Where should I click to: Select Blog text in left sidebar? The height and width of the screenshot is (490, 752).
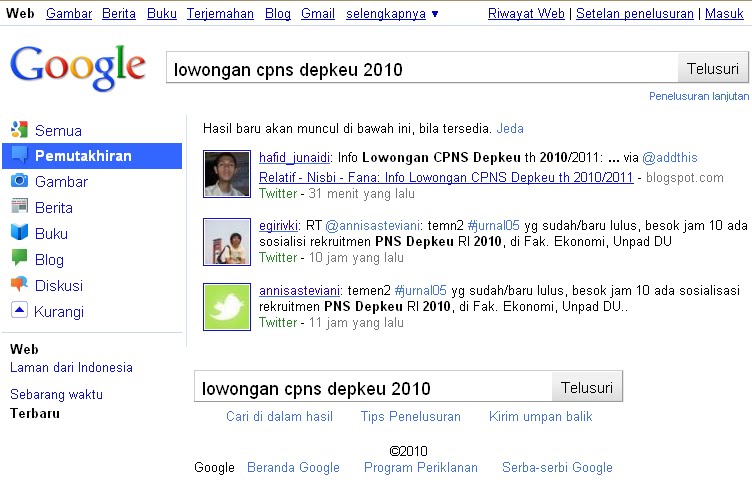tap(49, 260)
